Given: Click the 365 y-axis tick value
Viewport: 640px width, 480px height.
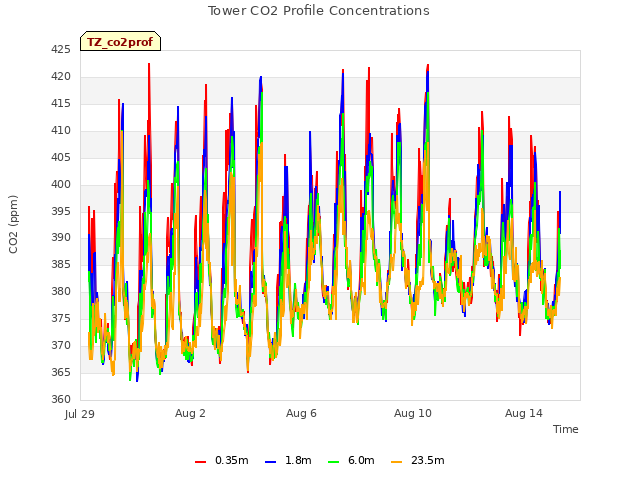Looking at the screenshot, I should click(60, 372).
